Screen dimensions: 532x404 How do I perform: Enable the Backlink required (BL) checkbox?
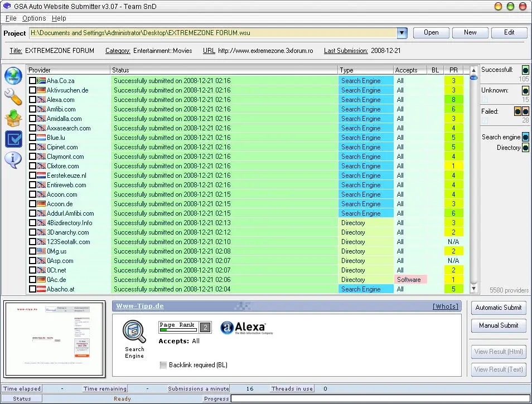[163, 365]
